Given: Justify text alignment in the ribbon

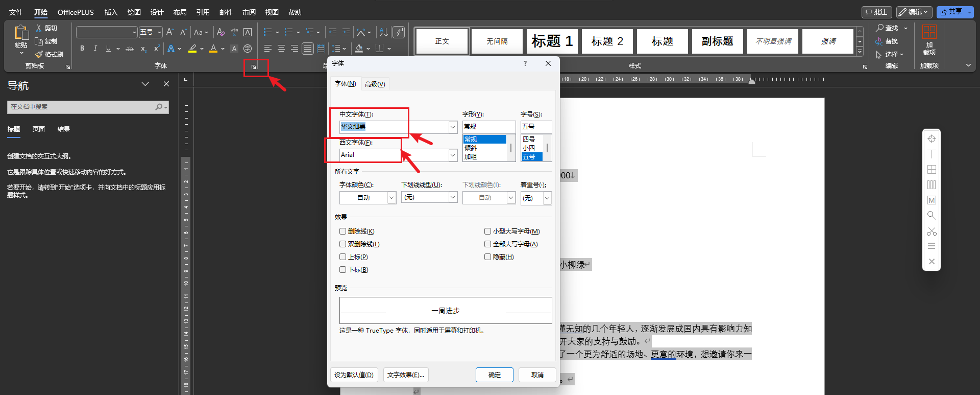Looking at the screenshot, I should pyautogui.click(x=307, y=49).
